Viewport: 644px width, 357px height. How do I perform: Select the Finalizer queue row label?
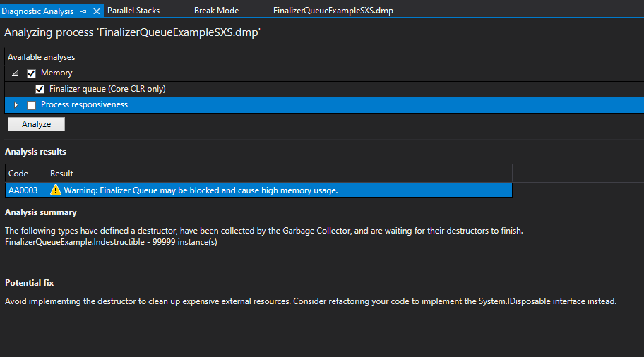[x=107, y=89]
